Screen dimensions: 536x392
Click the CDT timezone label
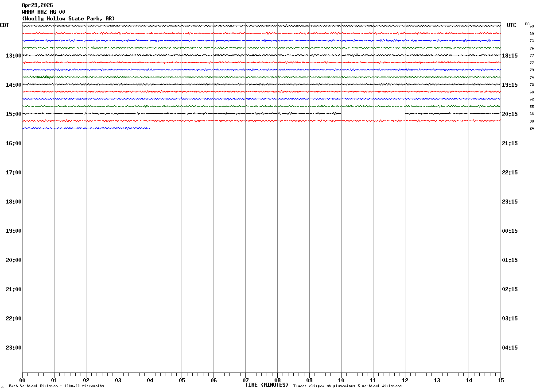point(4,25)
